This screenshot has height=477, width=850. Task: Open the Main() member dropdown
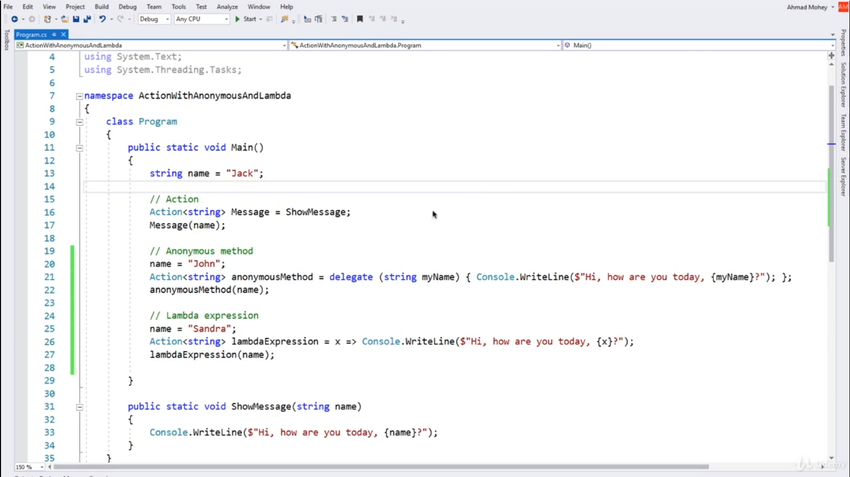pyautogui.click(x=699, y=46)
